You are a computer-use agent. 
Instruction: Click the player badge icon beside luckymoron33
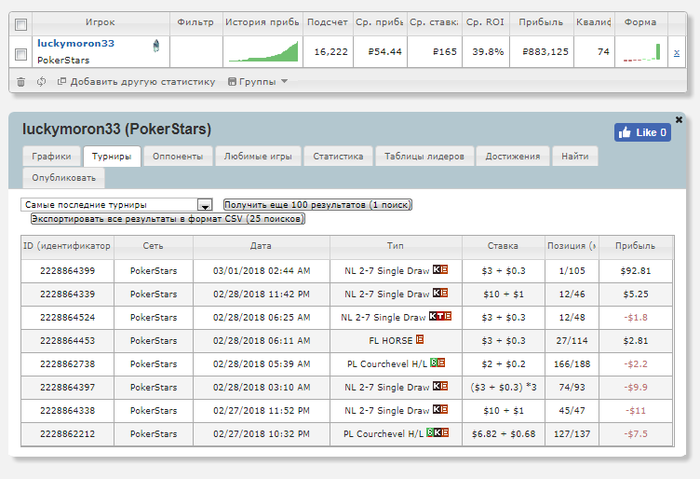(156, 46)
